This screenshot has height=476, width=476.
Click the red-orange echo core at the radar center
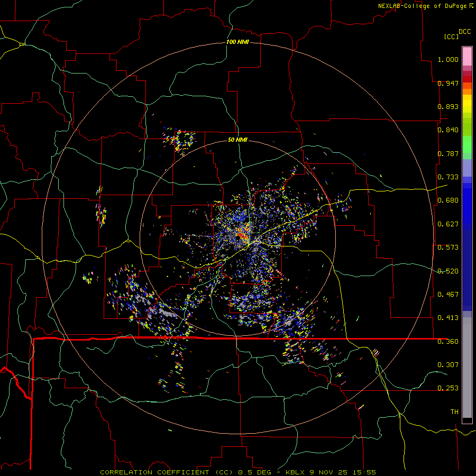click(243, 234)
